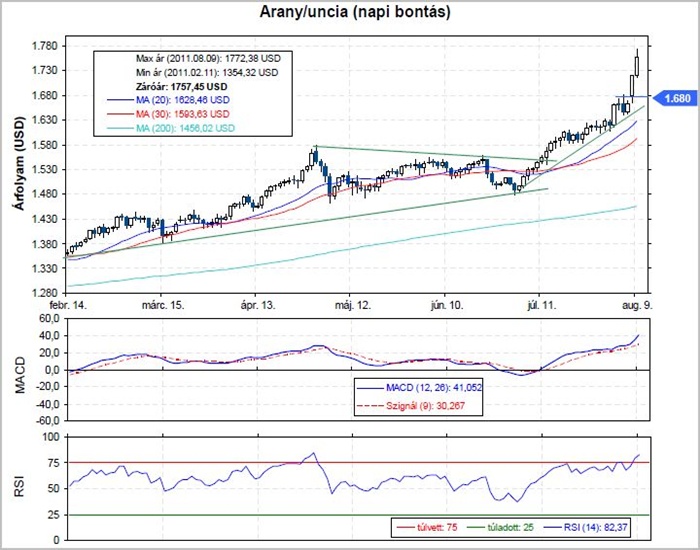This screenshot has height=550, width=700.
Task: Click the MA (30) red legend line
Action: click(119, 115)
